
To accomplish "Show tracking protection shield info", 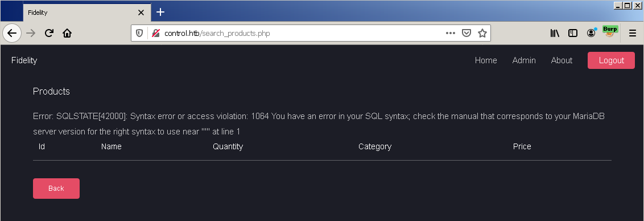I will coord(139,34).
